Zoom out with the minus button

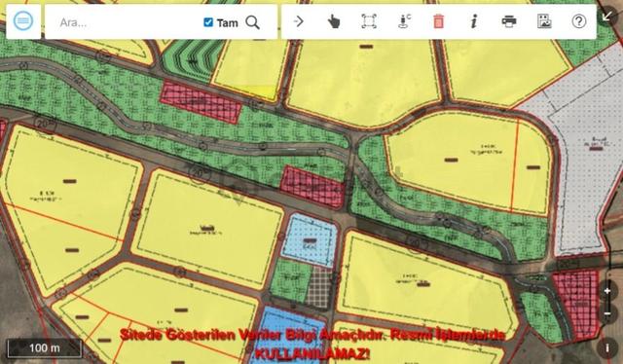coord(607,314)
